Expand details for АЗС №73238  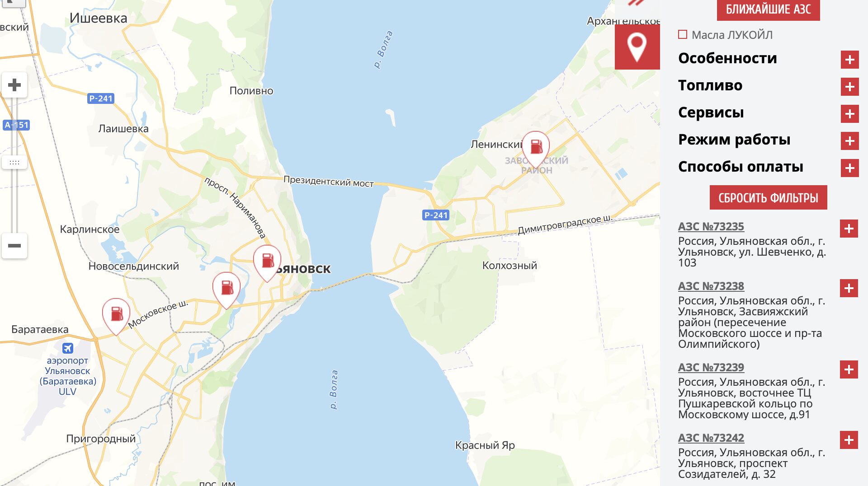pos(849,288)
